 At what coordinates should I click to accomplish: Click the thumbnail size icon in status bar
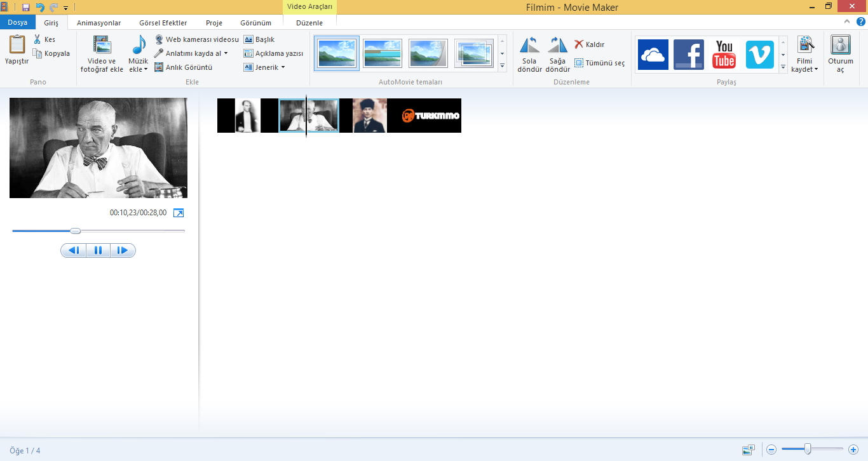[x=749, y=450]
